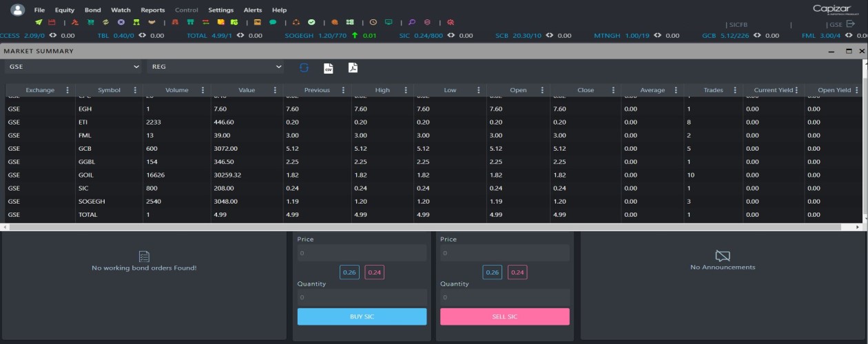The image size is (868, 344).
Task: Click the green grid layout toolbar icon
Action: coord(350,22)
